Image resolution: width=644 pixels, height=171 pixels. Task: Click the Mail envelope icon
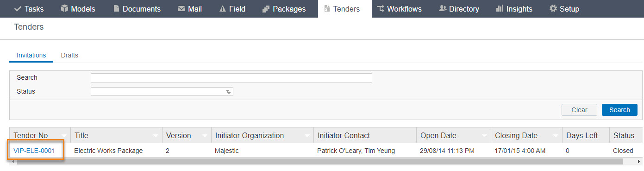coord(181,9)
